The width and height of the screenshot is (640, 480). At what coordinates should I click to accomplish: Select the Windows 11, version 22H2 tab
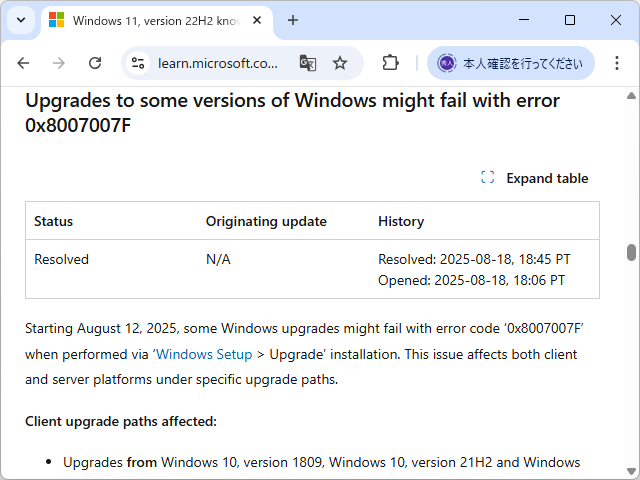[x=150, y=20]
